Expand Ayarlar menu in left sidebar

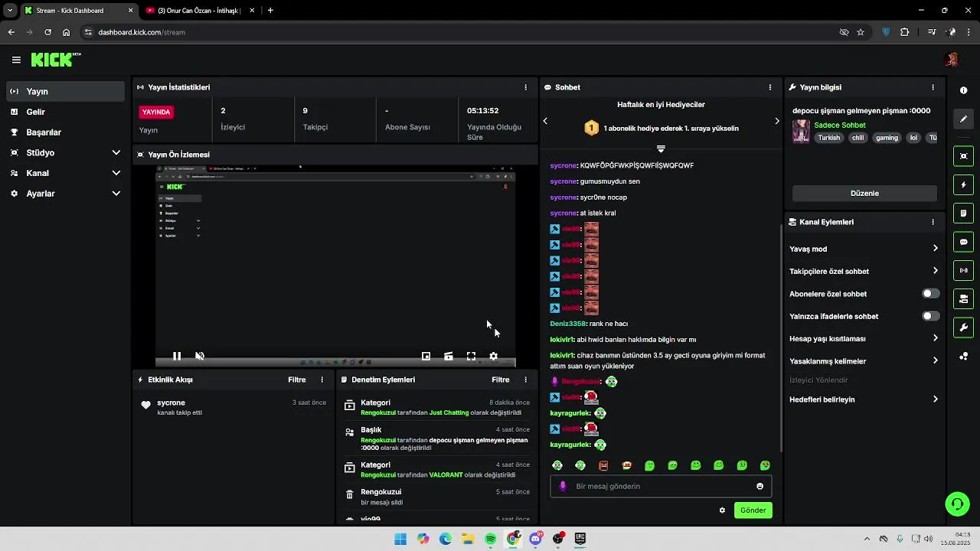pos(116,194)
